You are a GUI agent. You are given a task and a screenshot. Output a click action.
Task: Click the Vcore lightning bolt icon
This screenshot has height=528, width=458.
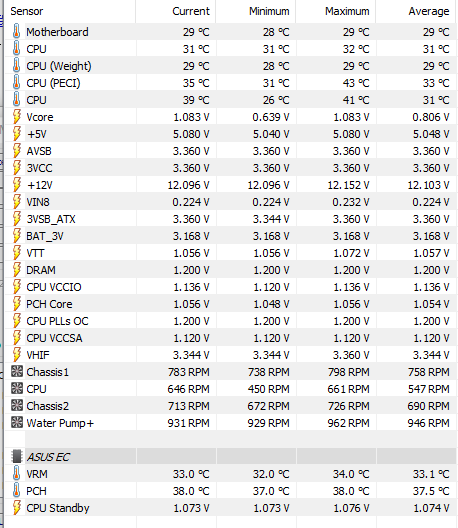tap(17, 117)
